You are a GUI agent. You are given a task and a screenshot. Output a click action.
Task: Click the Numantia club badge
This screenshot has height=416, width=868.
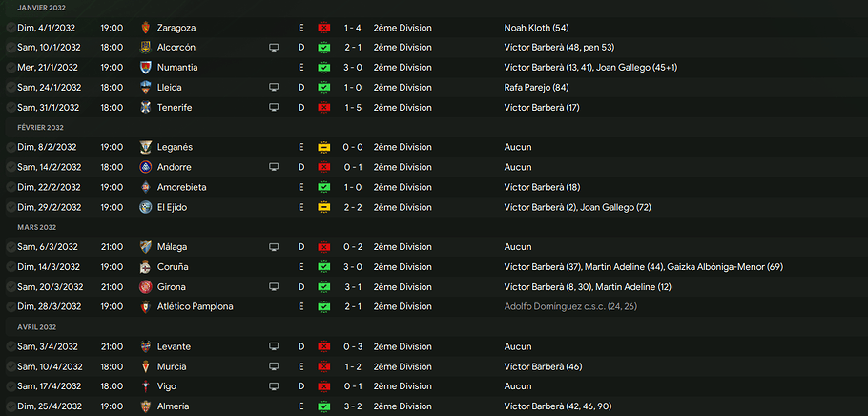(x=145, y=68)
